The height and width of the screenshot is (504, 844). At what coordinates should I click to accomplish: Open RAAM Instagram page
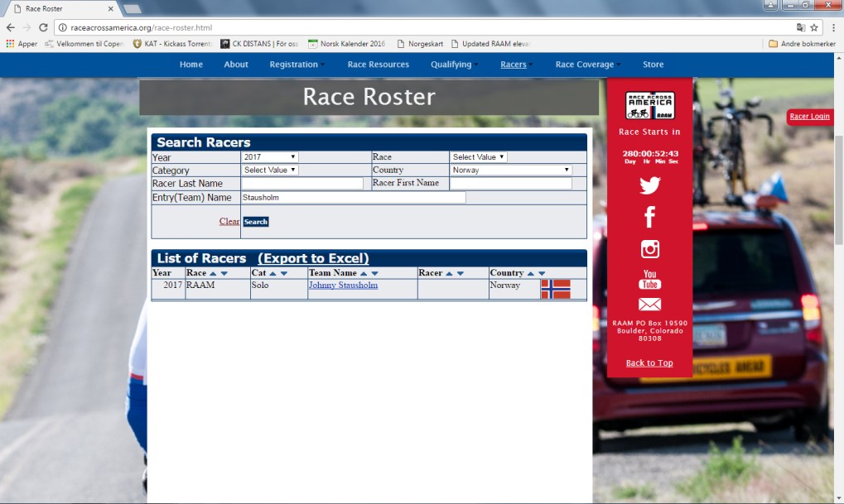click(649, 248)
